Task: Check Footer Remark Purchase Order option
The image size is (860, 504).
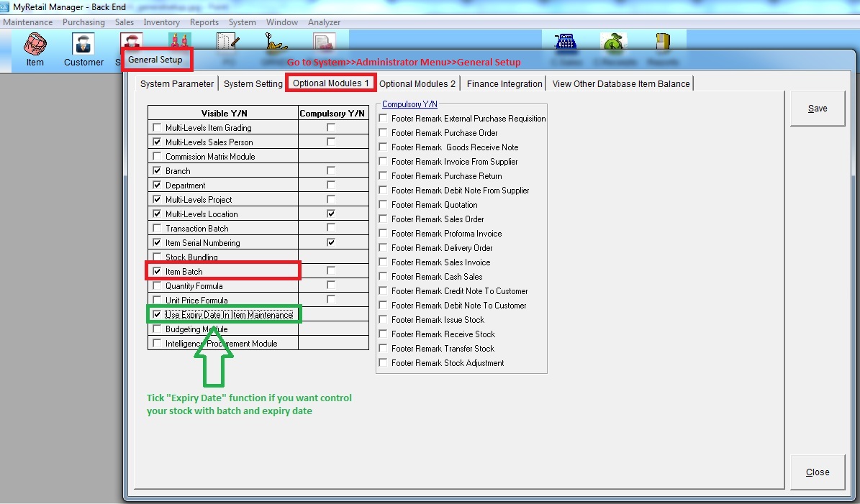Action: pos(384,133)
